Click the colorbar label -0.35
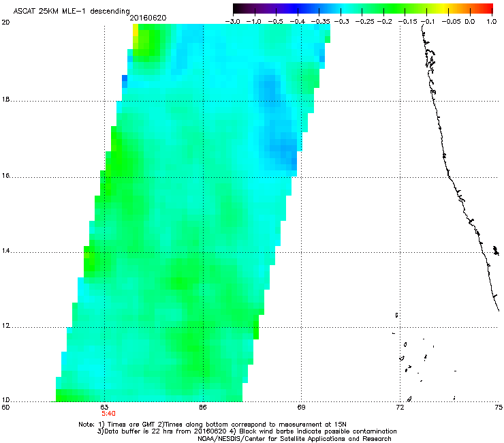Image resolution: width=504 pixels, height=443 pixels. (321, 22)
